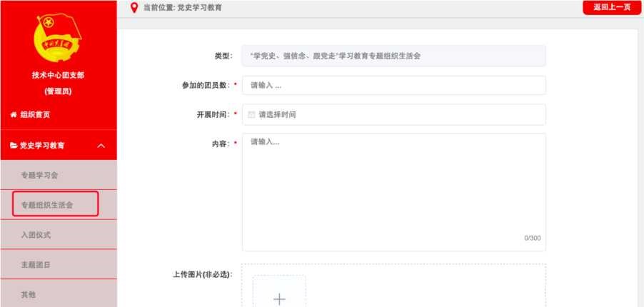Click the 参加的团员数 input field
644x307 pixels.
394,85
